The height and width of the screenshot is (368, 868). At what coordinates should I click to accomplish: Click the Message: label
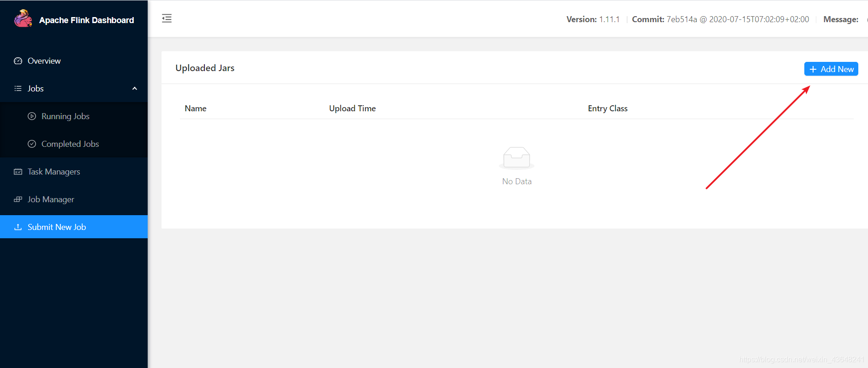point(841,19)
